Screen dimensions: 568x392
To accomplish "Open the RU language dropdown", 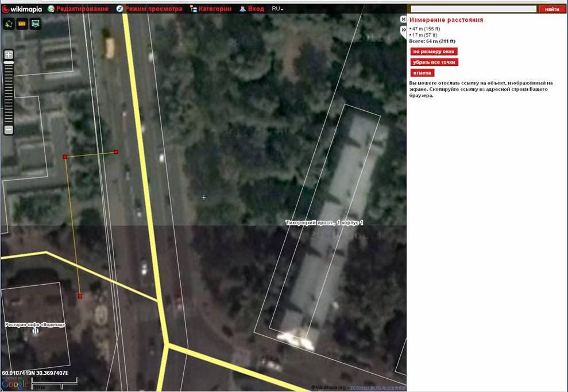I will 277,9.
